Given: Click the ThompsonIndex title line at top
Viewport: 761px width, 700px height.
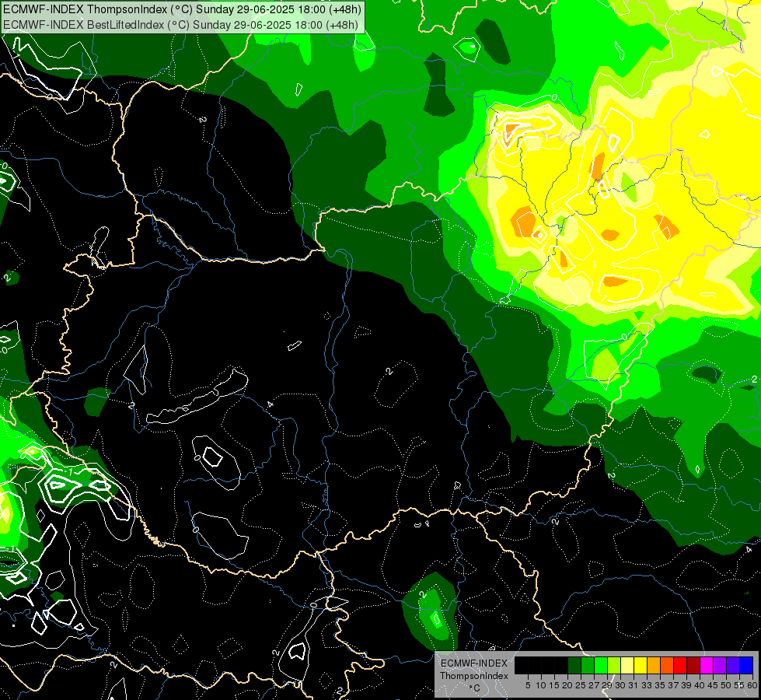Looking at the screenshot, I should coord(183,9).
